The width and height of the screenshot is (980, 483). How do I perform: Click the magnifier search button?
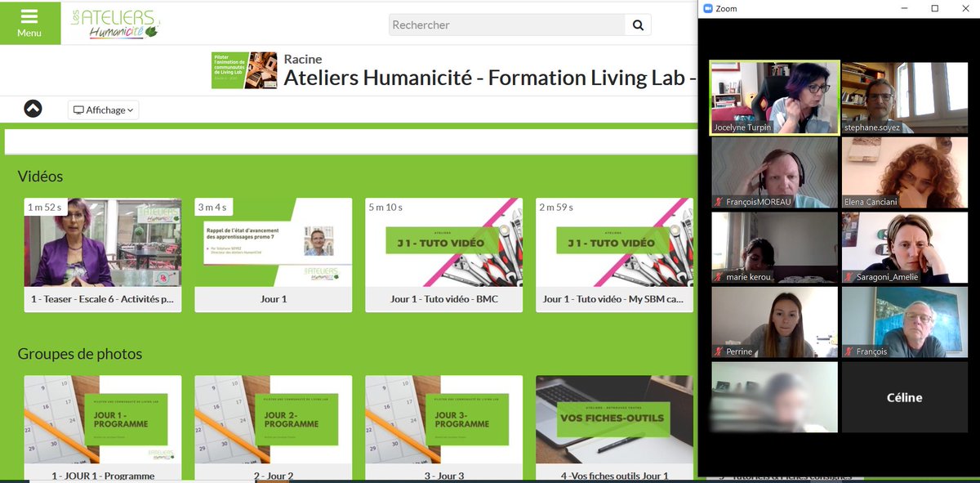[639, 25]
